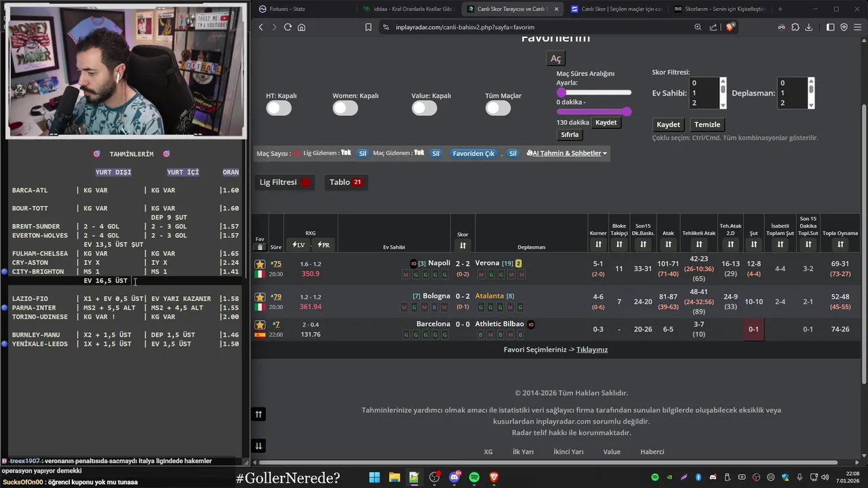
Task: Sort table by Tehlikeli Atak column
Action: 698,244
